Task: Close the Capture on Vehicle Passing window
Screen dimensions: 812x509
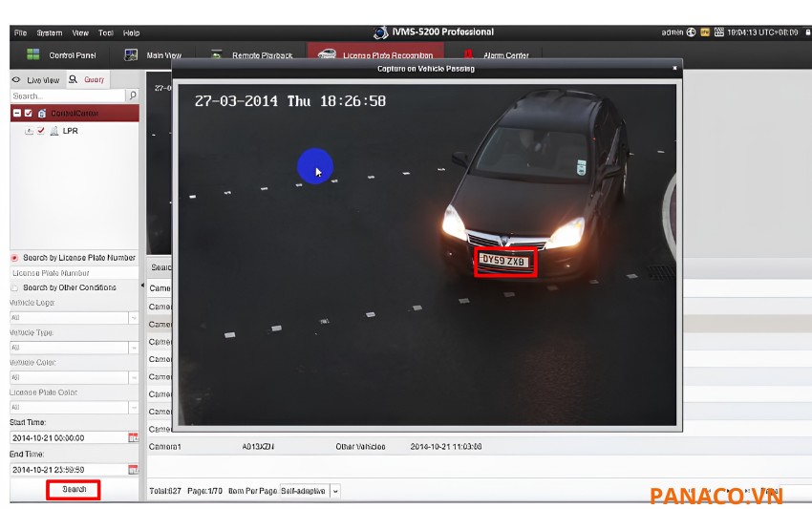Action: (x=674, y=68)
